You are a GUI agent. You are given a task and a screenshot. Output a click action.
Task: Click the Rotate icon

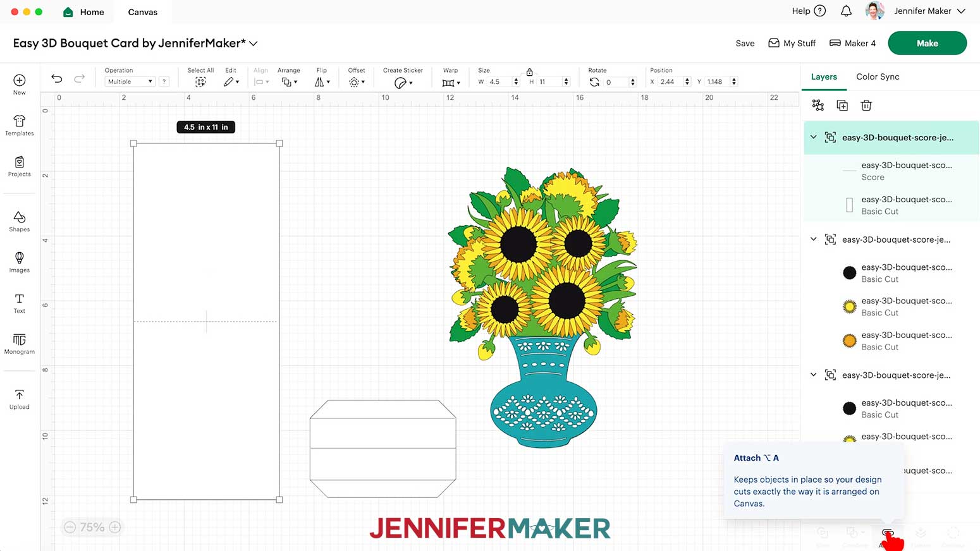point(594,82)
